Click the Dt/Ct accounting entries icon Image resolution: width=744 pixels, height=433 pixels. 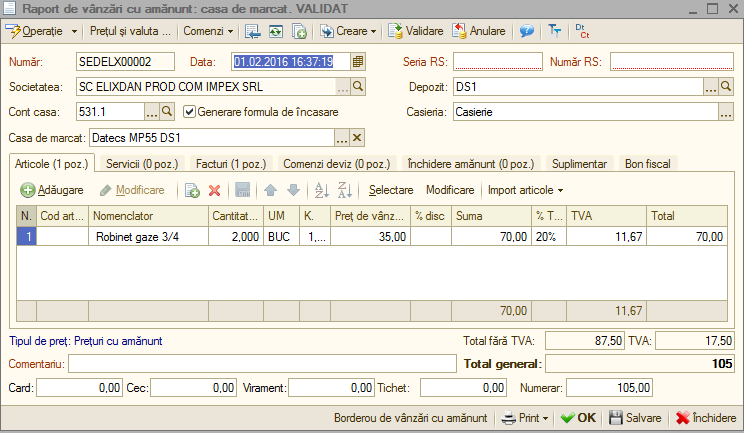click(x=582, y=31)
